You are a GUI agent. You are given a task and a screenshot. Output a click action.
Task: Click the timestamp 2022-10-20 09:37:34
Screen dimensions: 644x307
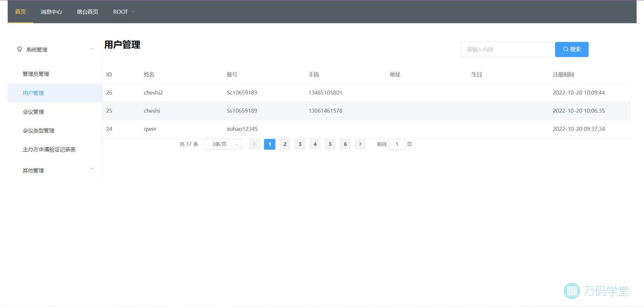579,129
